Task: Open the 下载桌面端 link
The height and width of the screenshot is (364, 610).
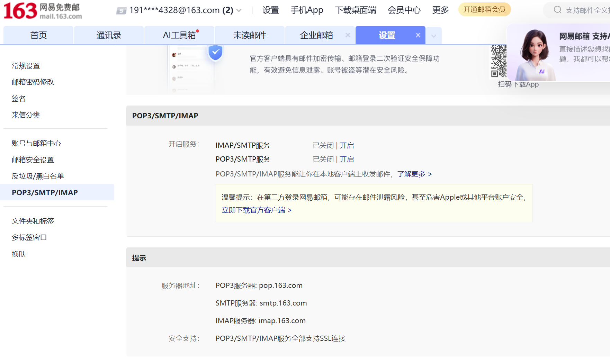Action: (356, 10)
